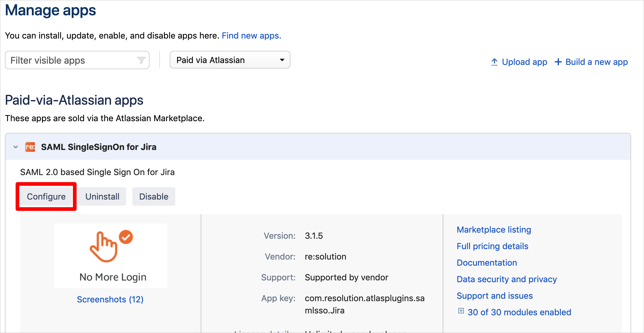Click Filter visible apps input field
644x333 pixels.
[x=78, y=61]
